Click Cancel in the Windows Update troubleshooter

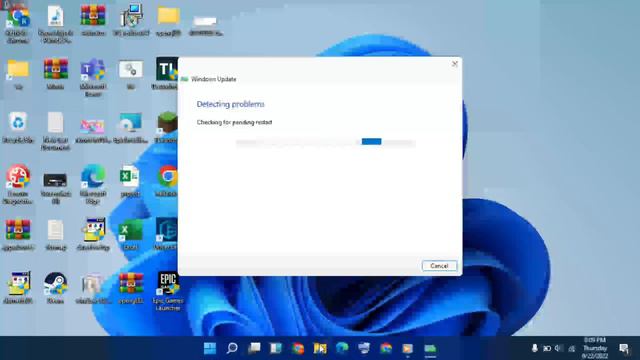(439, 266)
